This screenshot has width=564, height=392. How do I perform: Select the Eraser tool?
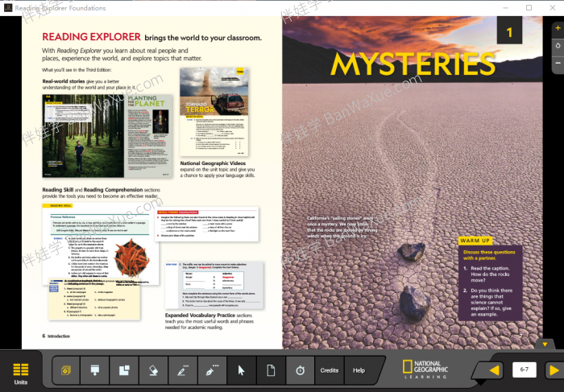(x=154, y=370)
